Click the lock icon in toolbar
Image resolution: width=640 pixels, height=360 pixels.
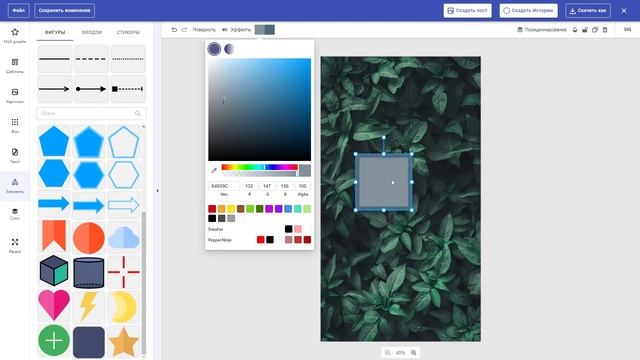[x=585, y=30]
